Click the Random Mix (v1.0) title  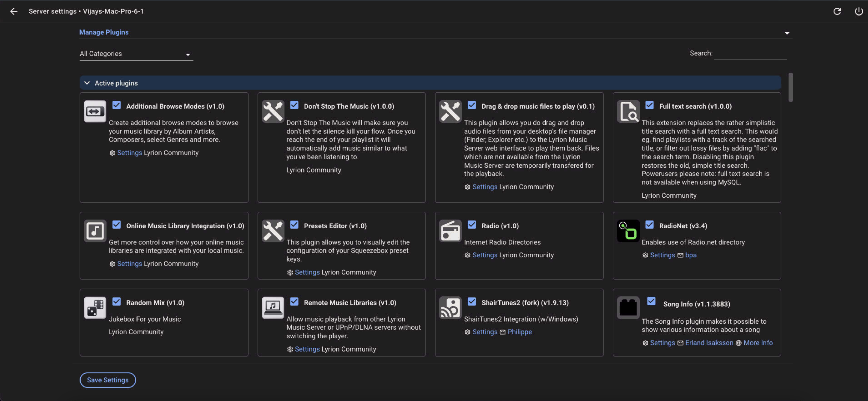[155, 303]
